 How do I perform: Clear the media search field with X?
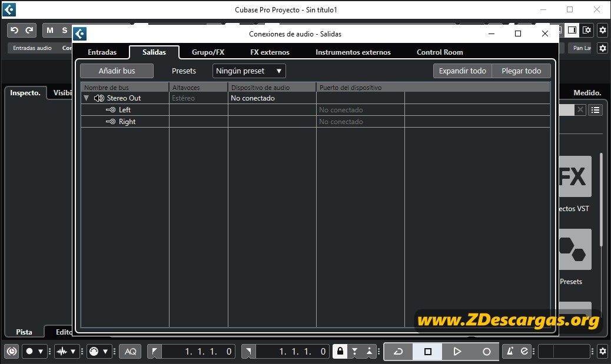[x=580, y=110]
